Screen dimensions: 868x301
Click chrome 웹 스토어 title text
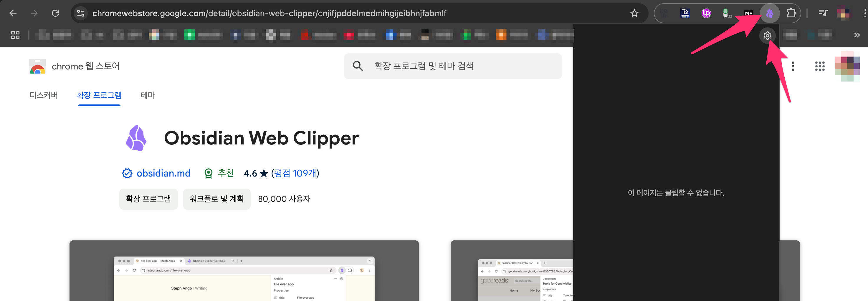(86, 66)
